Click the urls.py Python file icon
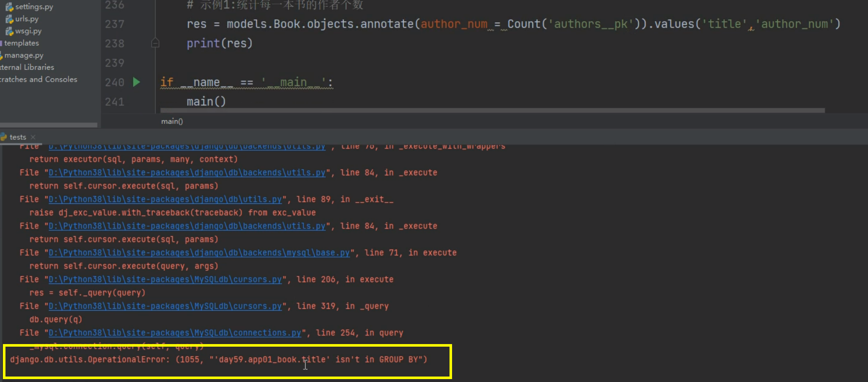Image resolution: width=868 pixels, height=382 pixels. pos(9,19)
